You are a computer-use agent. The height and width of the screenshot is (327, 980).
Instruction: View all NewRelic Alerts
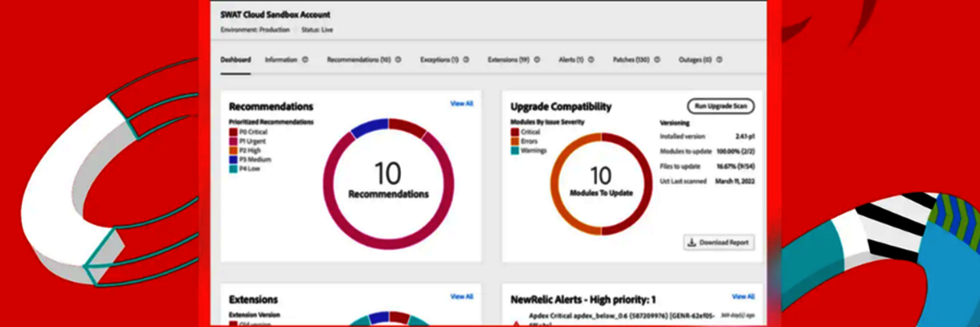(743, 297)
